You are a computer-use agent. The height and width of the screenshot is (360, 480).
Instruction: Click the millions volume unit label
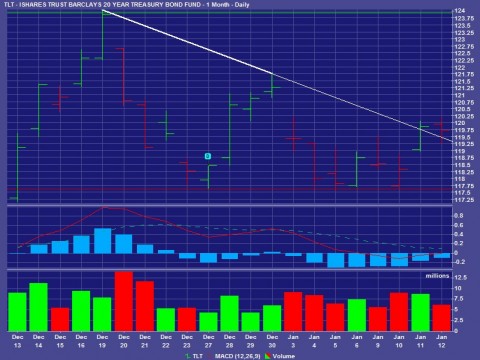pyautogui.click(x=437, y=276)
